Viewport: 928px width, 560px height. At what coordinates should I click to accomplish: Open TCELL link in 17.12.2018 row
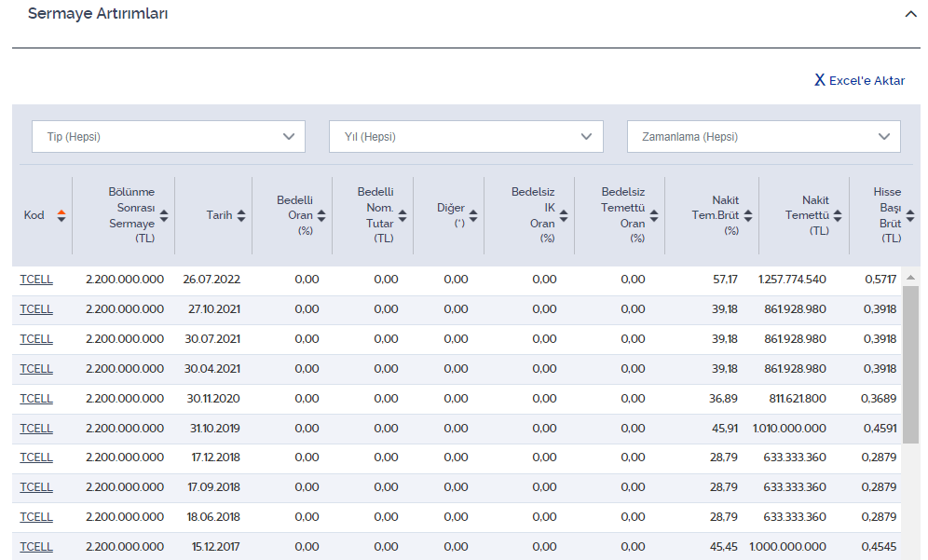pos(36,457)
